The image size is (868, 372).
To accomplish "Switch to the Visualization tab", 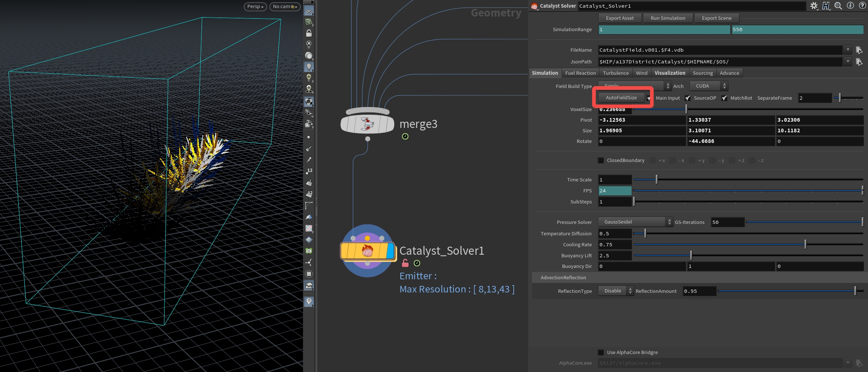I will 670,73.
